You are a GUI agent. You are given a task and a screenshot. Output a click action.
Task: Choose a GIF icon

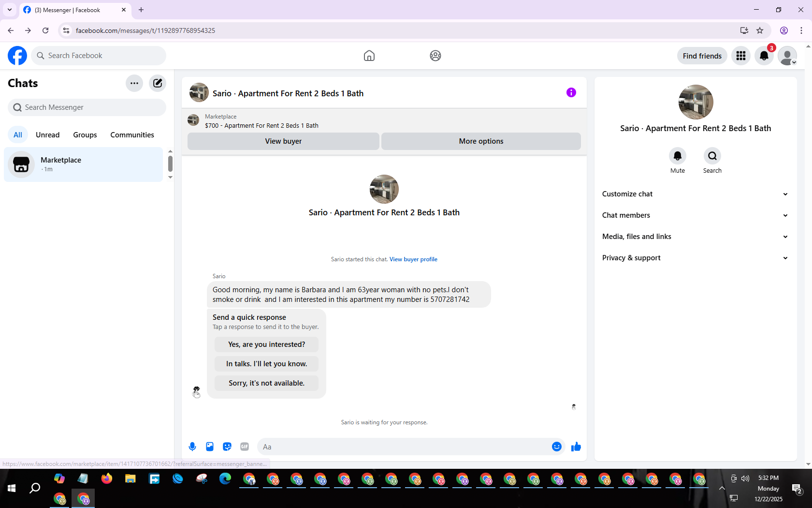tap(245, 447)
